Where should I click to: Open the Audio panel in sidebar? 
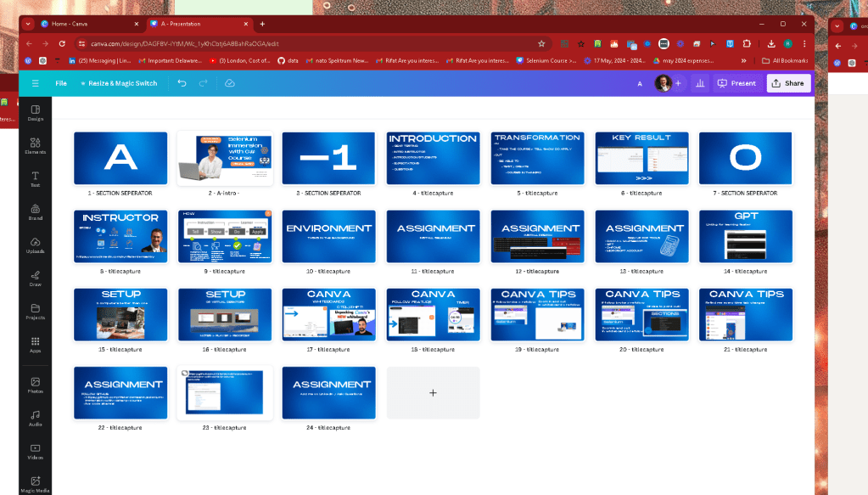pos(36,419)
